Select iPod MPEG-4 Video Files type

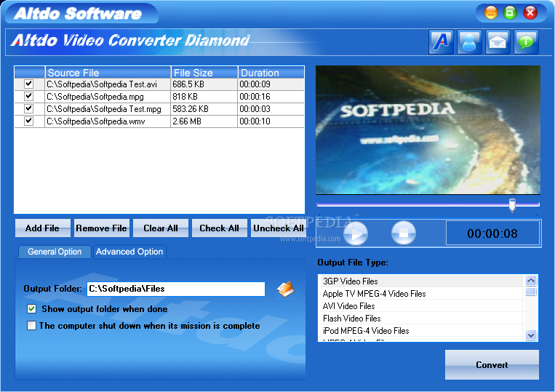420,331
